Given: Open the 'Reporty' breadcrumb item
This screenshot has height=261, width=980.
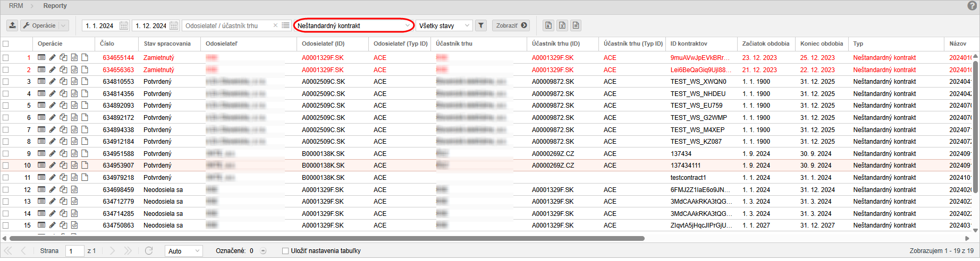Looking at the screenshot, I should [x=55, y=6].
